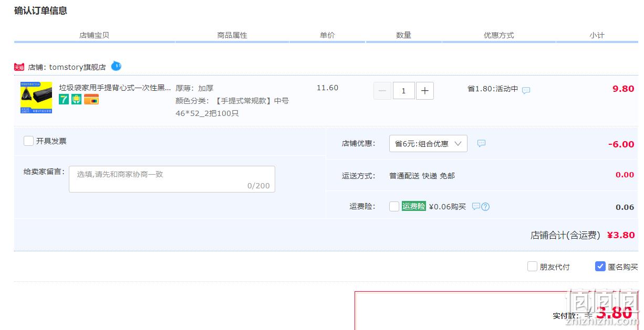Click the store total ¥3.80
Image resolution: width=644 pixels, height=330 pixels.
pyautogui.click(x=621, y=235)
